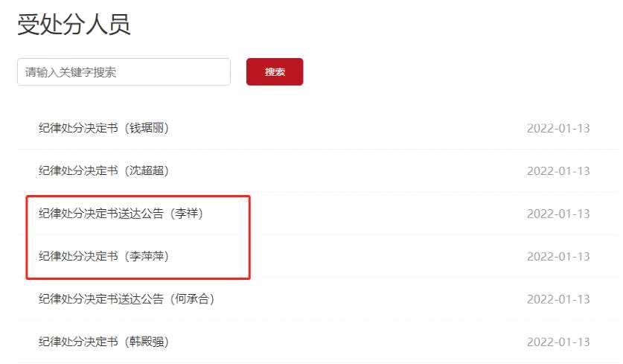The image size is (623, 364).
Task: Select the name 李萍萍 in the highlighted box
Action: point(147,256)
